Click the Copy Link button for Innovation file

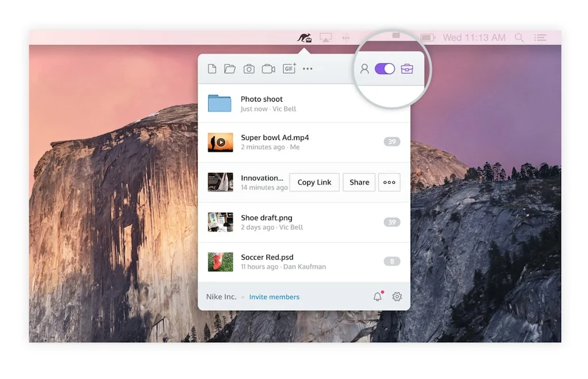coord(314,182)
